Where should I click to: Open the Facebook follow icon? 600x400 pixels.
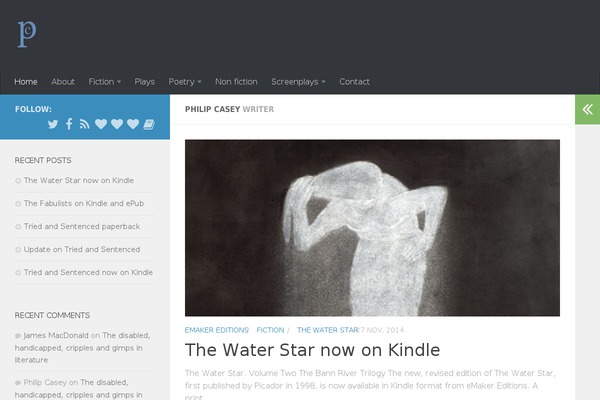69,124
